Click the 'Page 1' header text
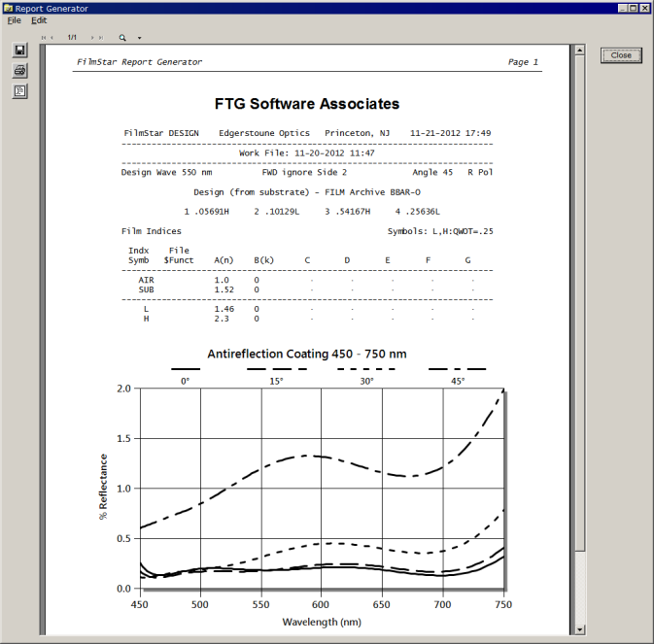This screenshot has width=654, height=644. tap(523, 62)
